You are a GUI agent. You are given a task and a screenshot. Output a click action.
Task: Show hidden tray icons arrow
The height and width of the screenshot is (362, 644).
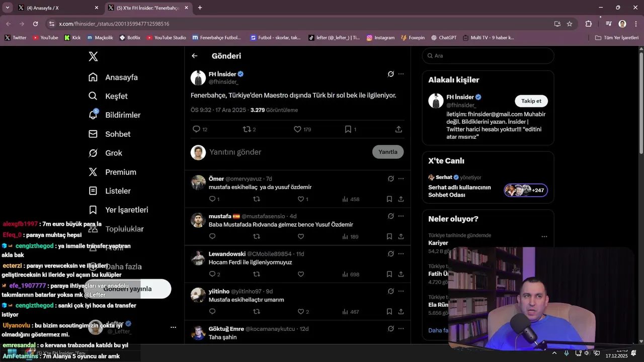click(554, 353)
